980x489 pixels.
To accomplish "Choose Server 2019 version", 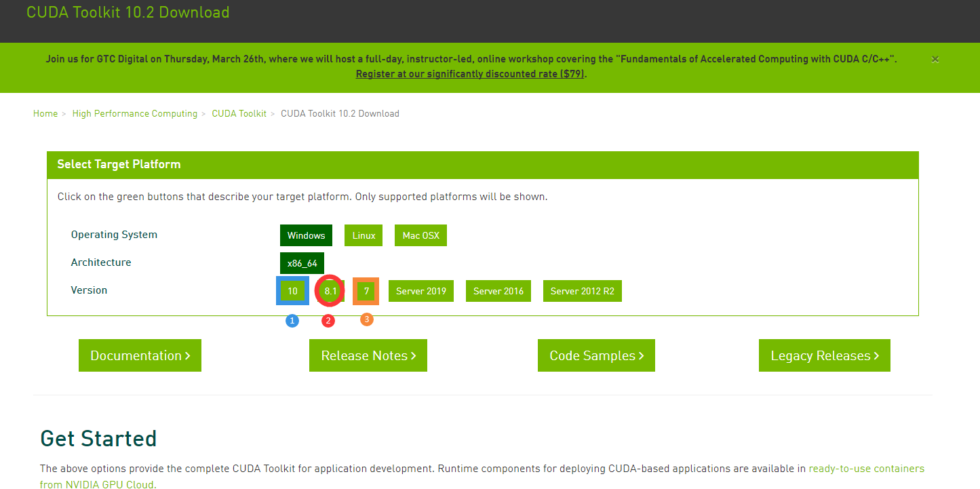I will tap(421, 291).
